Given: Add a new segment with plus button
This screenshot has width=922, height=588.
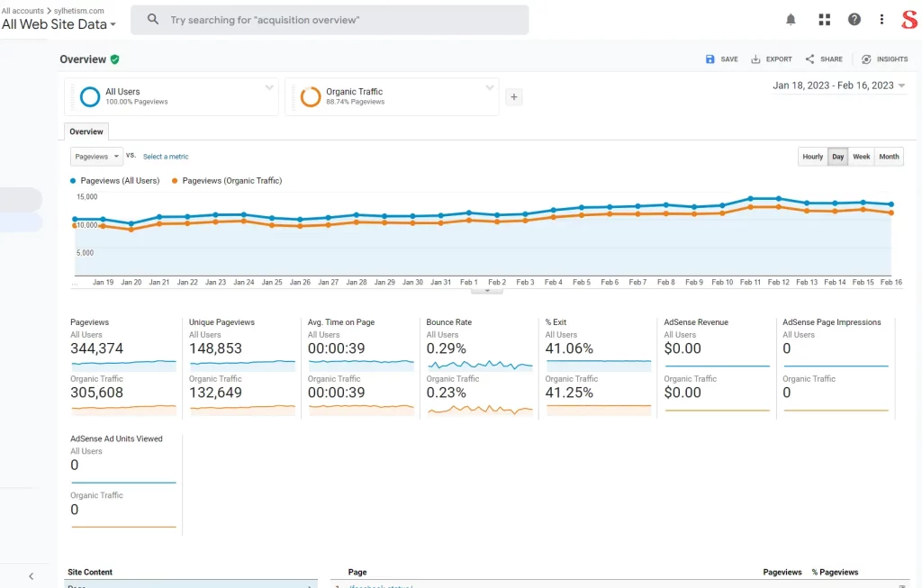Looking at the screenshot, I should [x=514, y=97].
